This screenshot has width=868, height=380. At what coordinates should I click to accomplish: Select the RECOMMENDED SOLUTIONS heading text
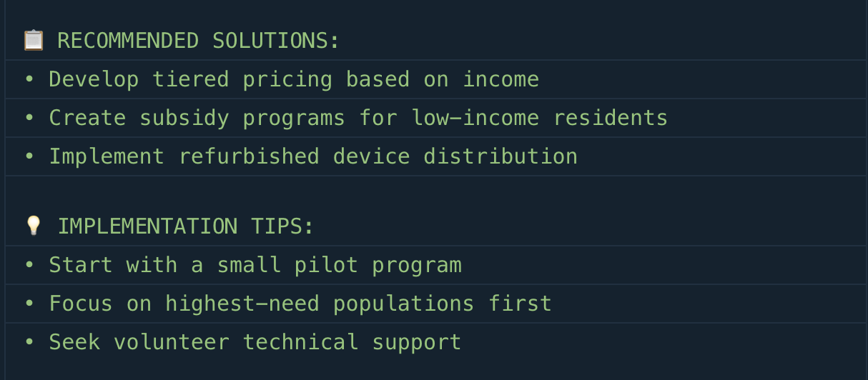[x=199, y=41]
